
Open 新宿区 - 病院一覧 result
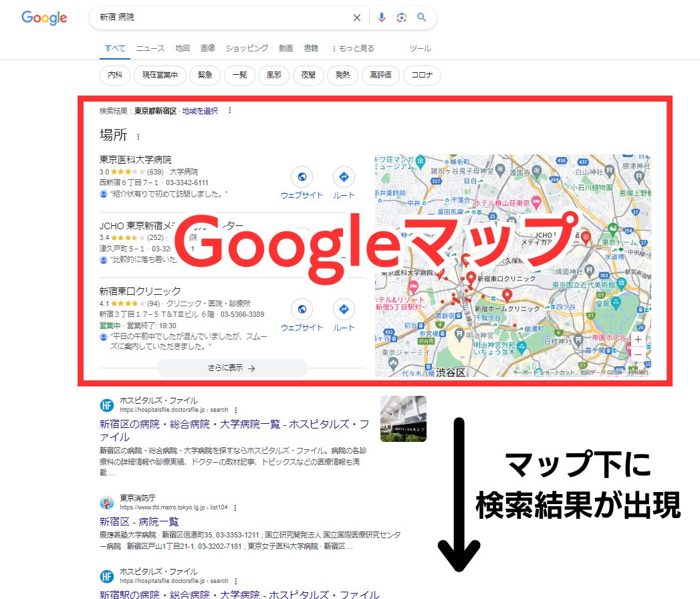(139, 521)
